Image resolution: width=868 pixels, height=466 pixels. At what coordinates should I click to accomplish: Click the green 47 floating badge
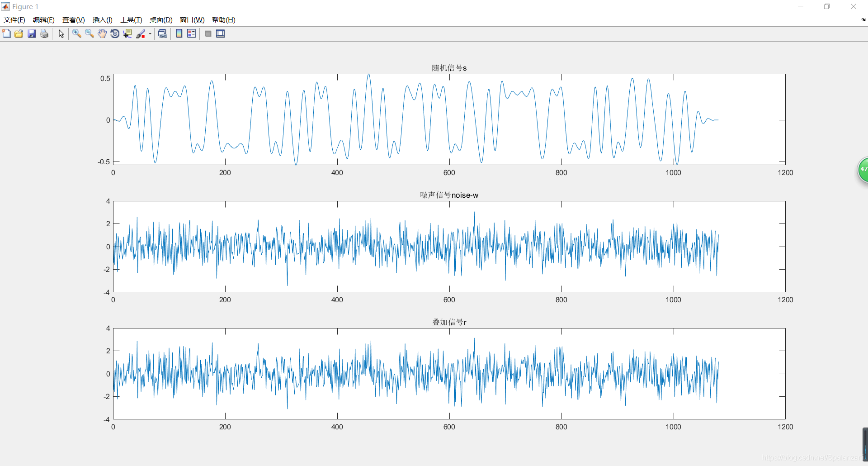(x=863, y=170)
